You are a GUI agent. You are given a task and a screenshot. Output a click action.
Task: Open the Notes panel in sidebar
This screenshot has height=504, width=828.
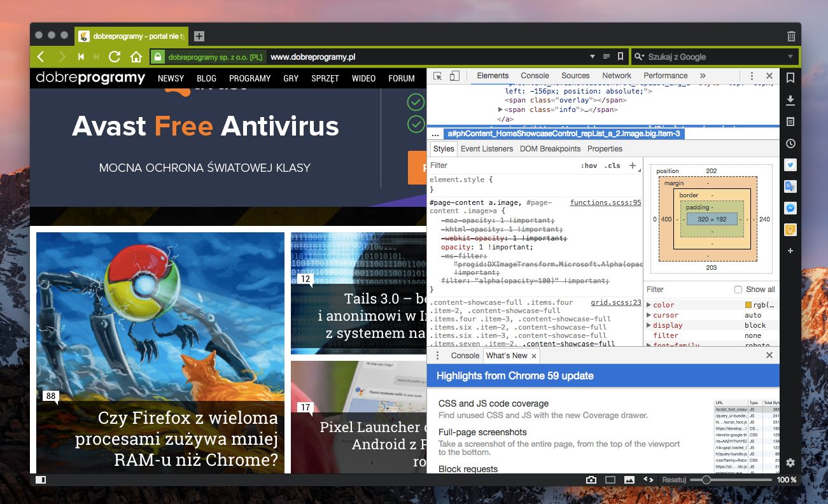pyautogui.click(x=790, y=122)
